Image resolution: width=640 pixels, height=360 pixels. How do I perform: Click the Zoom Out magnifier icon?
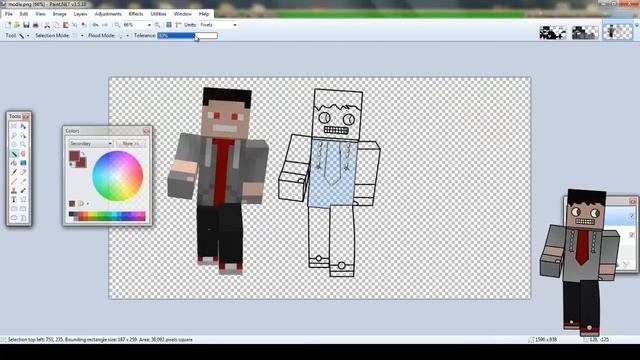coord(117,25)
